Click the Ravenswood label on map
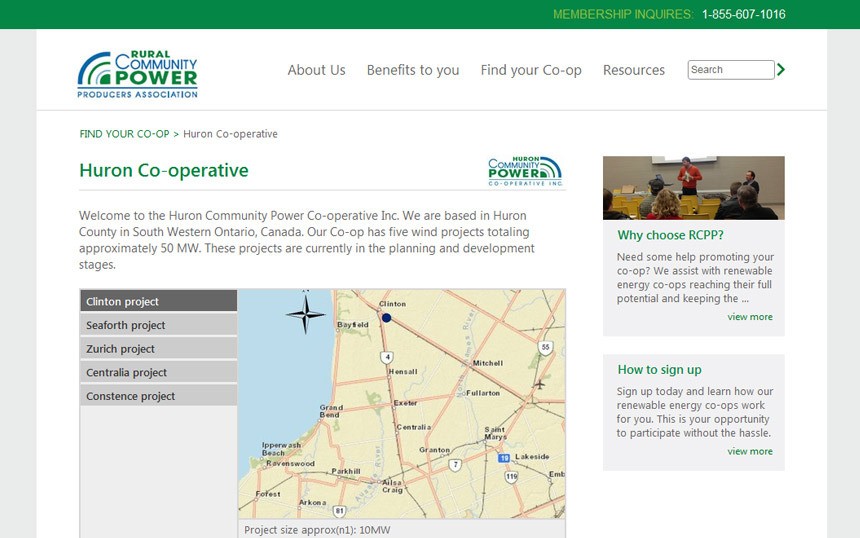 290,463
